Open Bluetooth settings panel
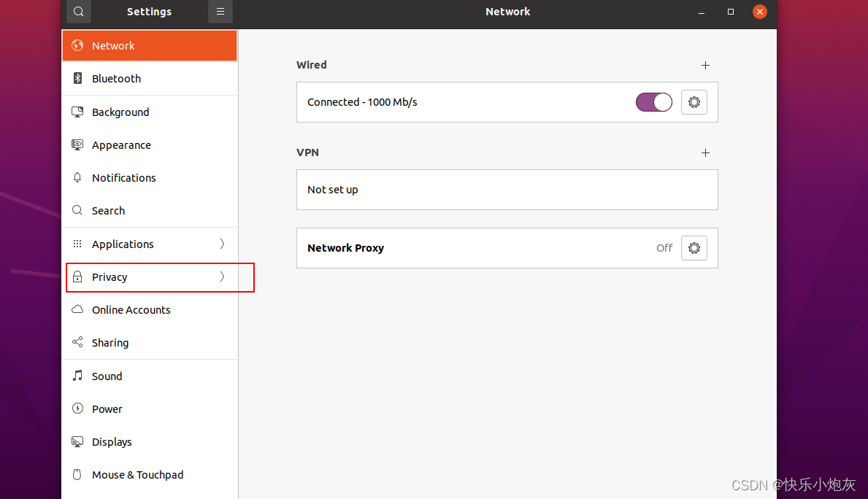Viewport: 868px width, 499px height. [x=150, y=79]
